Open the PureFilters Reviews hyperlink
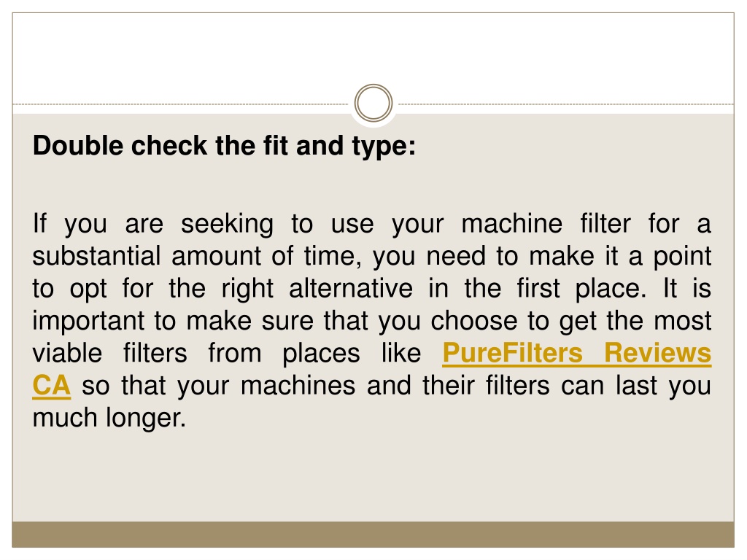747x560 pixels. tap(576, 354)
